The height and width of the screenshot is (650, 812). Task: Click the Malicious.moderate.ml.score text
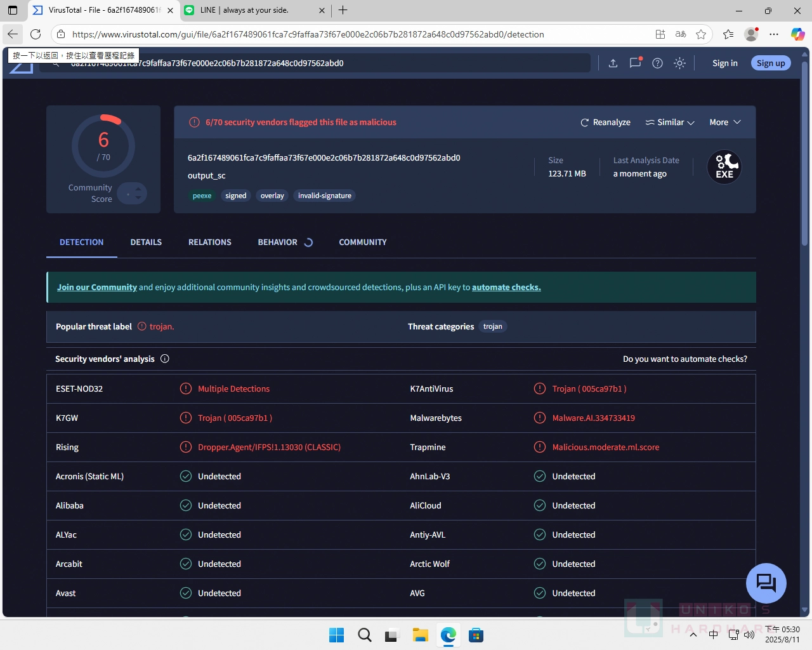605,447
